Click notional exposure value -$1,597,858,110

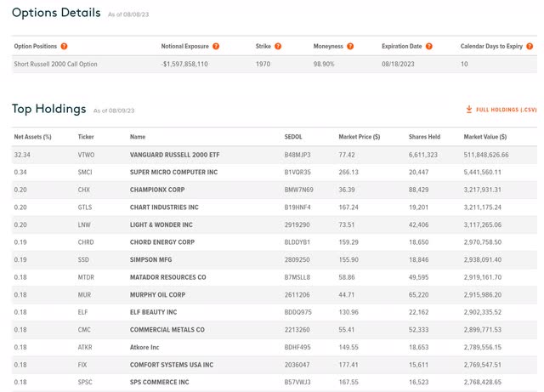[x=184, y=65]
